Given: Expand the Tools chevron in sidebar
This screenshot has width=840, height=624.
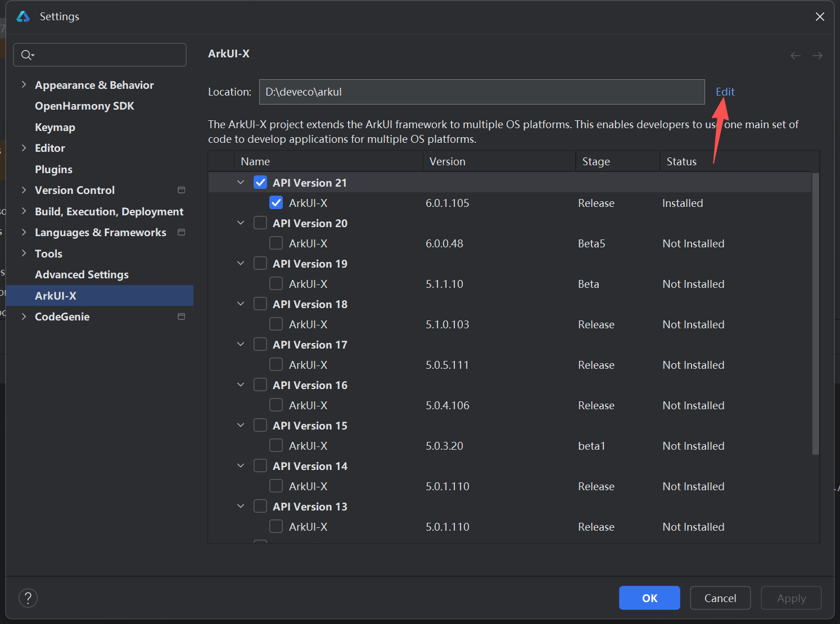Looking at the screenshot, I should point(24,254).
